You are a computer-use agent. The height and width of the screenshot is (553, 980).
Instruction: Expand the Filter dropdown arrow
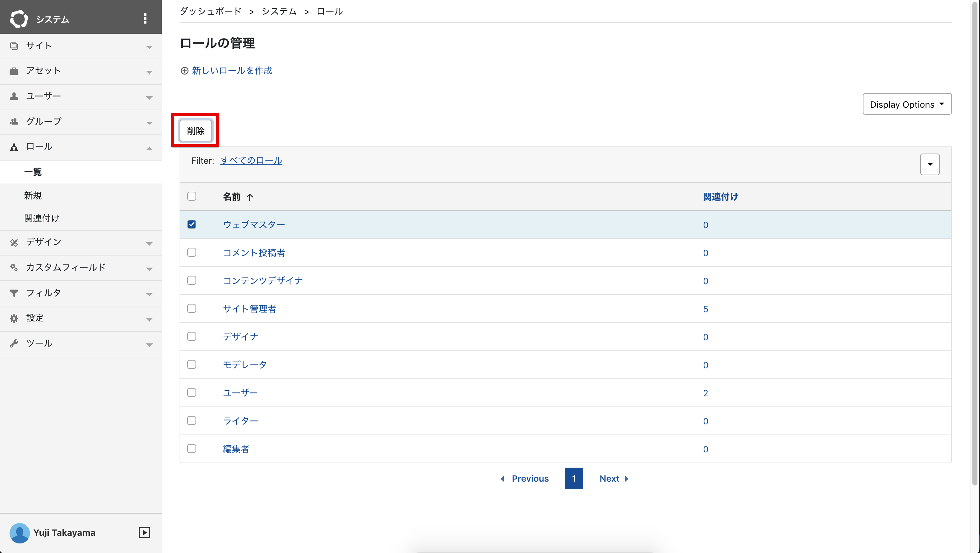tap(932, 164)
